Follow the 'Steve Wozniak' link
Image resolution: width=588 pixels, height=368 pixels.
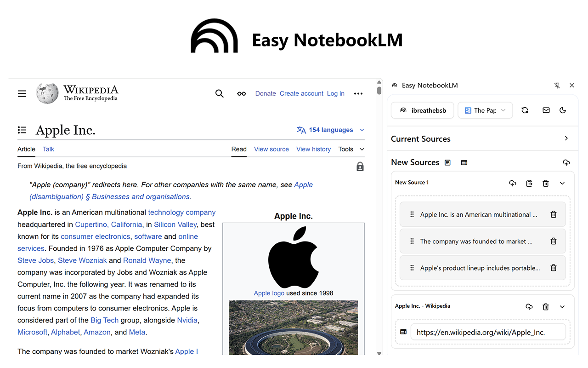click(82, 260)
